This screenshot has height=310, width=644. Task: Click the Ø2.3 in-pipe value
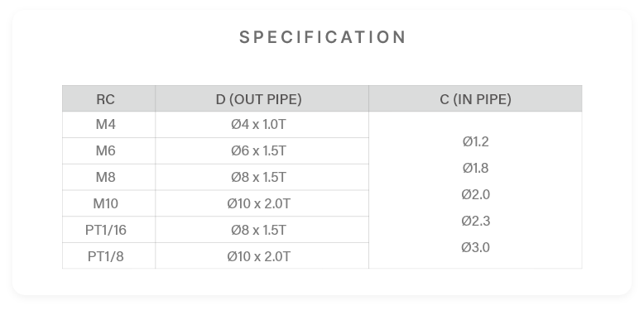coord(476,221)
